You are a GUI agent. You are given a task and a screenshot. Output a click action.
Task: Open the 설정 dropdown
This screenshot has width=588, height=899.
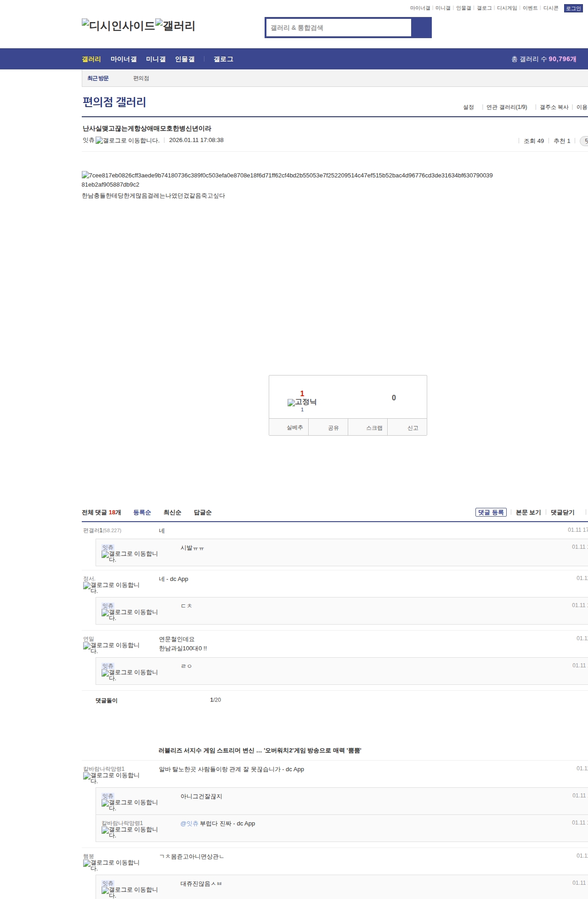coord(468,107)
